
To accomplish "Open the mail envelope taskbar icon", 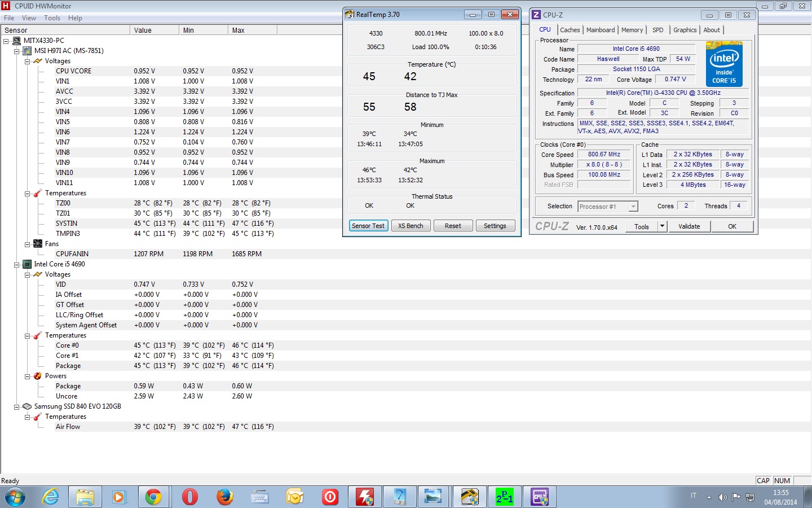I will click(295, 497).
